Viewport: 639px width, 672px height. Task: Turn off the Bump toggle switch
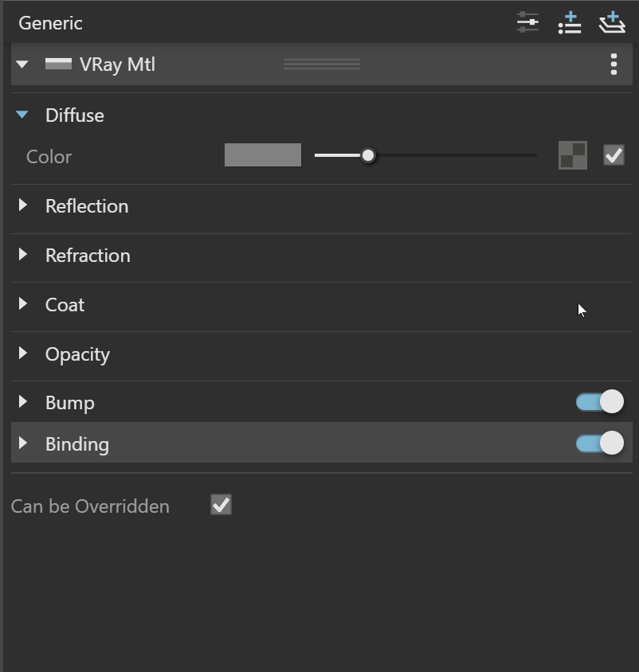(599, 401)
